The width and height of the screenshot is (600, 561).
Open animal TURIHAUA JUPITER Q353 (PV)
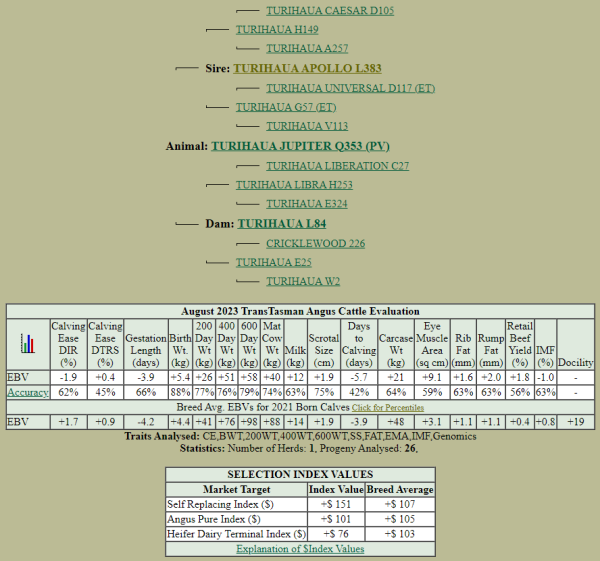click(x=300, y=146)
